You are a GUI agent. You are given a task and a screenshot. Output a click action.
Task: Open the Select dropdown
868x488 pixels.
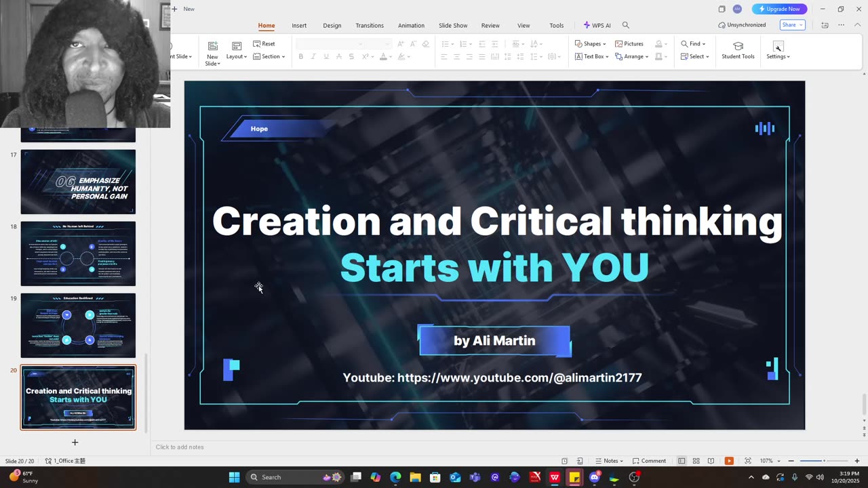point(695,56)
